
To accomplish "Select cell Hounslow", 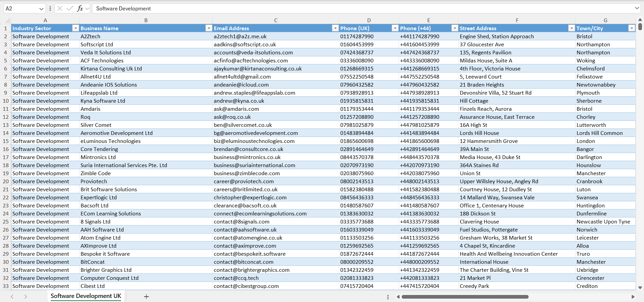I will (605, 165).
